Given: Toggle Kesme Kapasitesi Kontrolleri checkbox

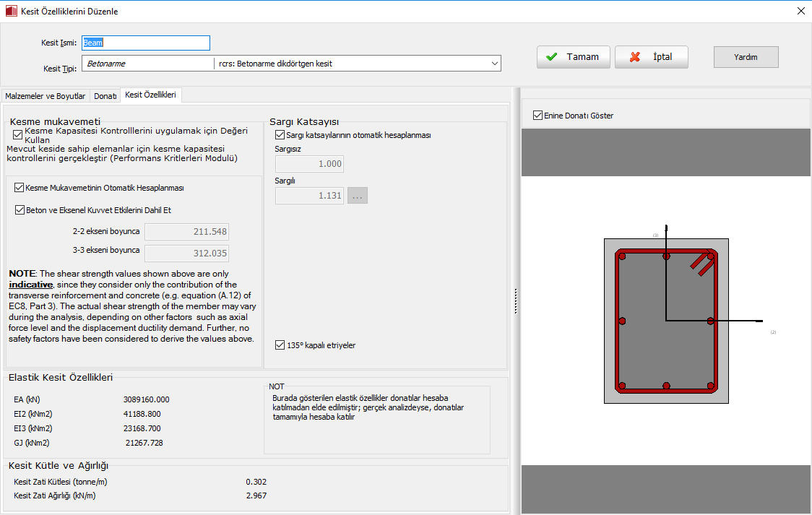Looking at the screenshot, I should click(x=18, y=134).
